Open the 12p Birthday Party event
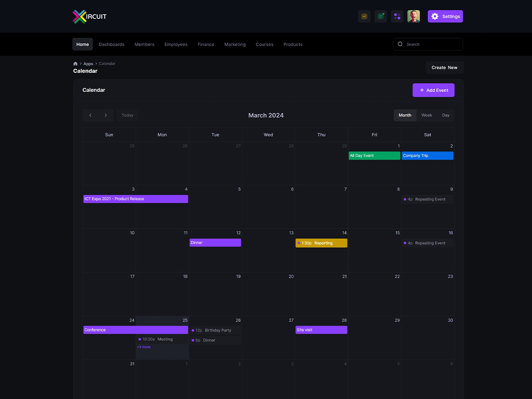The image size is (532, 399). [215, 330]
